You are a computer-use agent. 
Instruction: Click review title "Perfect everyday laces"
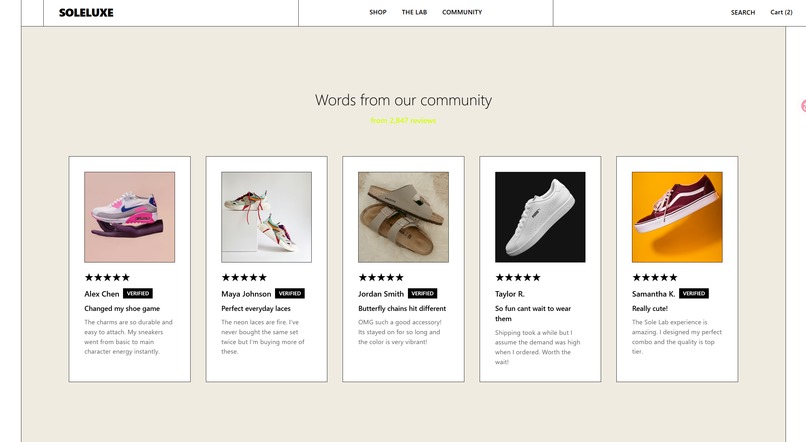[x=256, y=308]
